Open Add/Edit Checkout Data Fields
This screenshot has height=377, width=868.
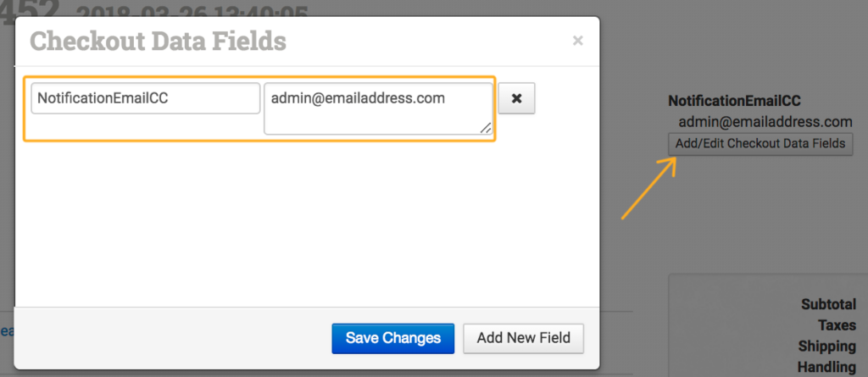(x=760, y=144)
